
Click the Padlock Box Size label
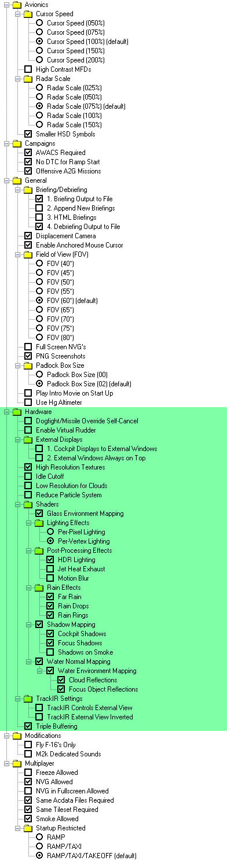(60, 365)
